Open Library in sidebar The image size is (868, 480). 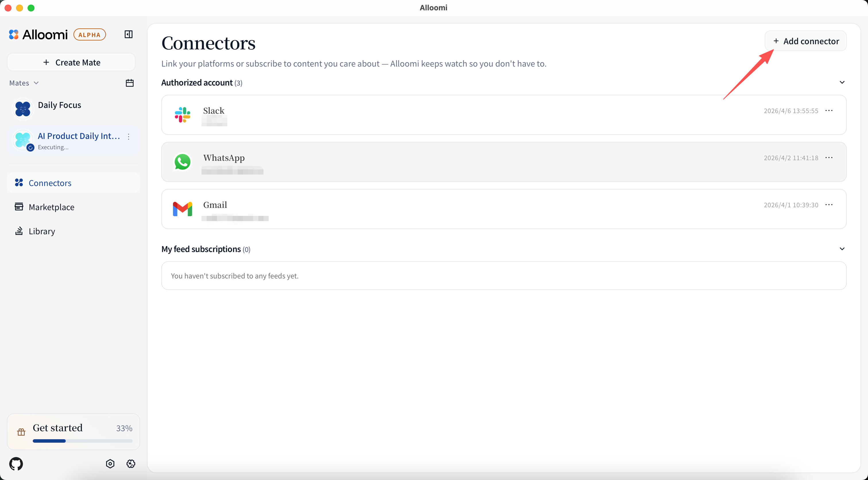click(x=42, y=231)
